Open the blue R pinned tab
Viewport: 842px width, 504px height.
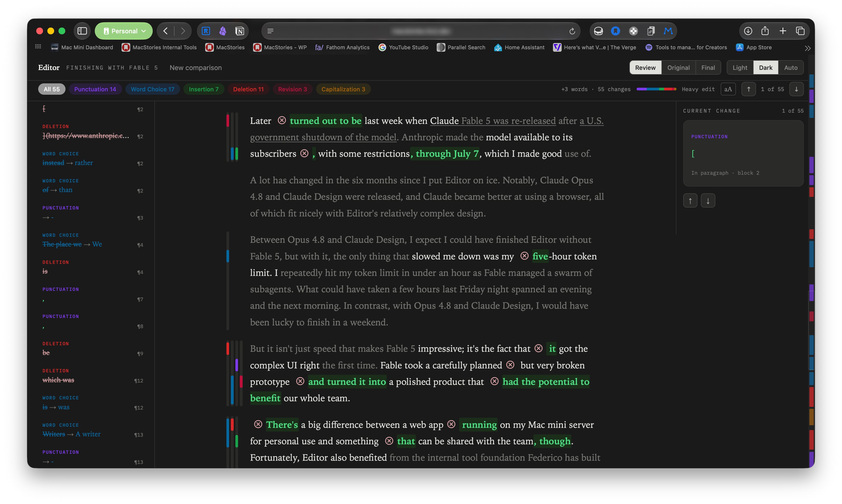click(206, 31)
